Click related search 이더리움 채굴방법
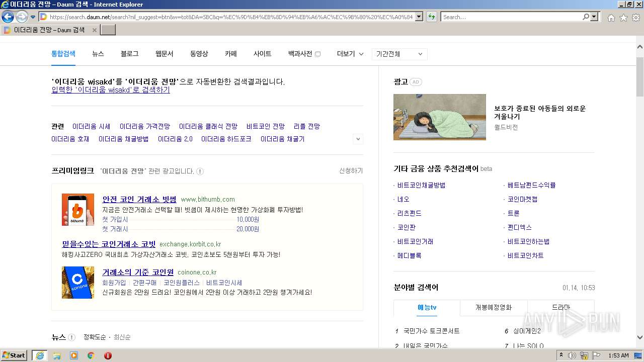Image resolution: width=644 pixels, height=362 pixels. point(124,139)
